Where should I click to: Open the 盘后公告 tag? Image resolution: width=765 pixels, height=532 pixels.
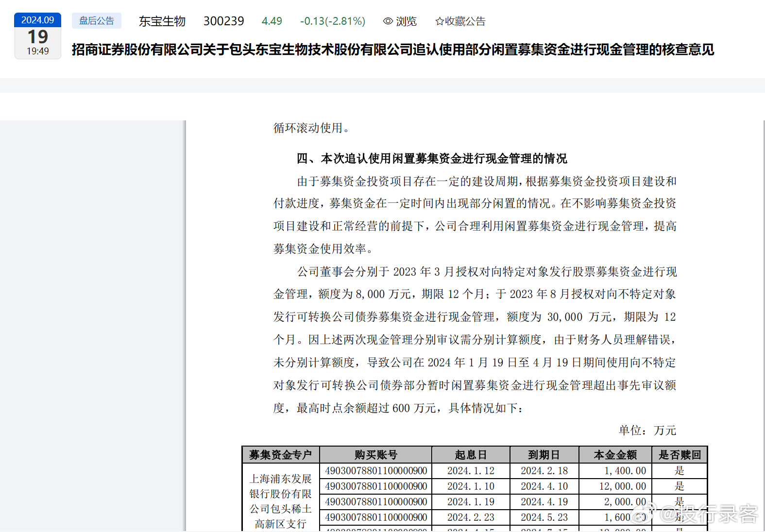point(97,21)
